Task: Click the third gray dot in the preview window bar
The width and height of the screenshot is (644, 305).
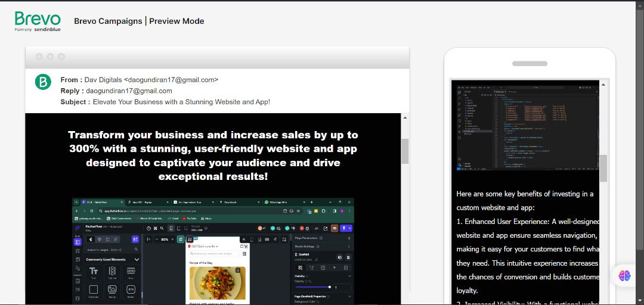Action: click(x=61, y=57)
